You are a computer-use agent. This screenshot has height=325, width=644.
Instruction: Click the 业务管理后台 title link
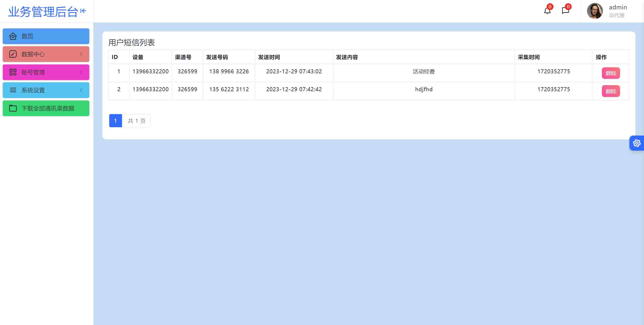coord(43,12)
